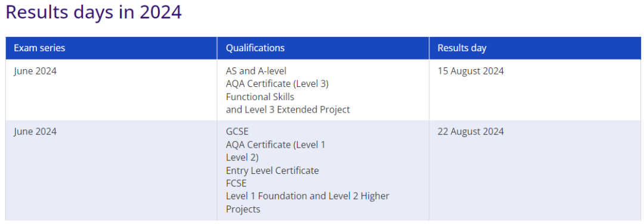Click the year '2024' in the heading
644x224 pixels.
click(x=160, y=13)
